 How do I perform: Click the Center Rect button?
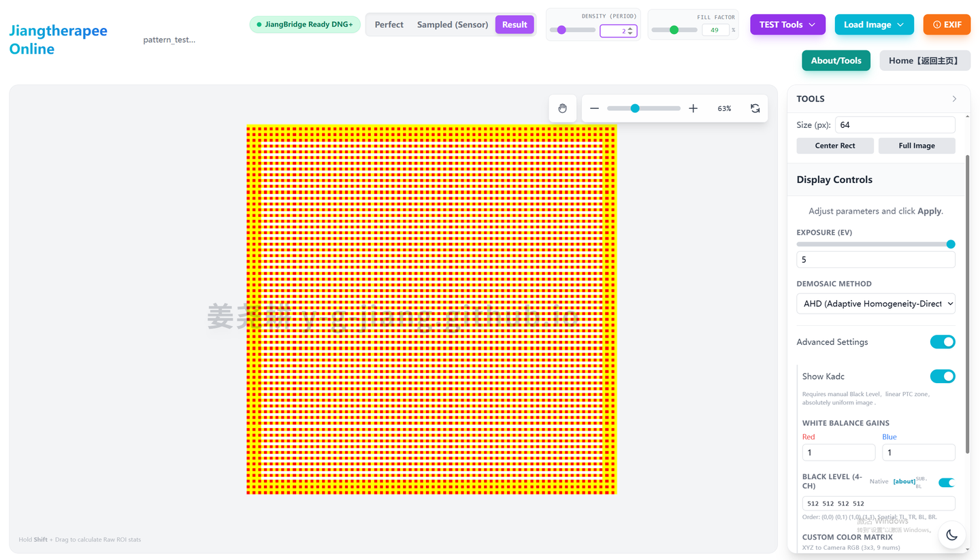835,145
